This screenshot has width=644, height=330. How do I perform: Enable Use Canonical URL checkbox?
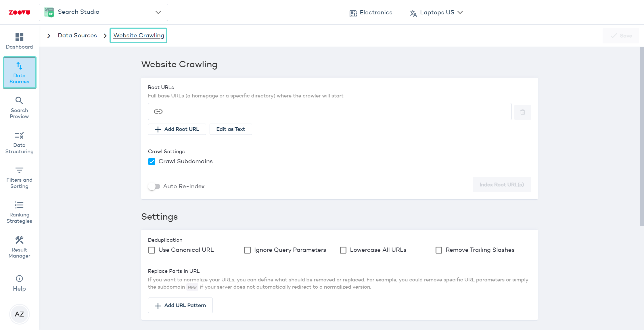pyautogui.click(x=152, y=250)
